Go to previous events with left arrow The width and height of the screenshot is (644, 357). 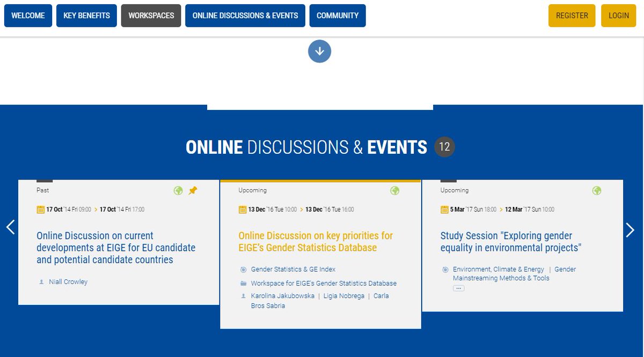(x=10, y=227)
